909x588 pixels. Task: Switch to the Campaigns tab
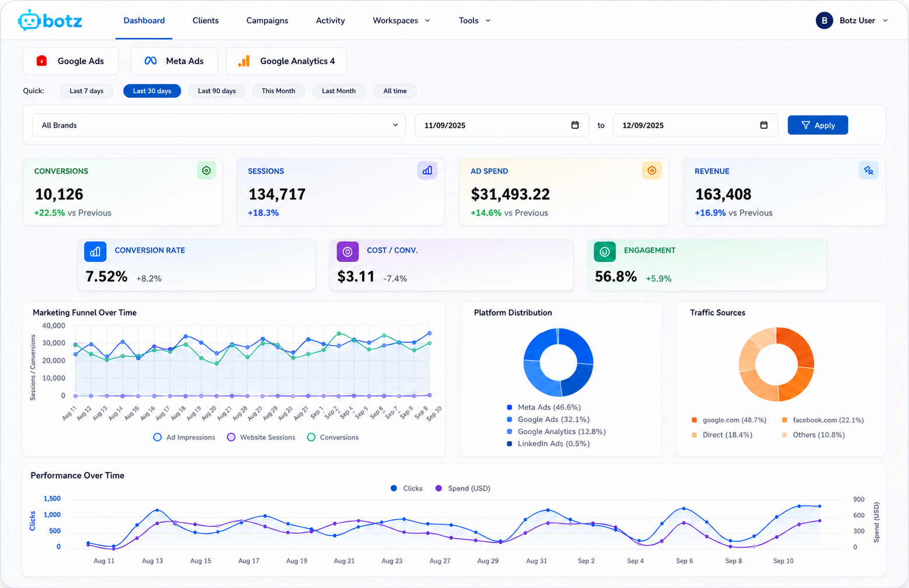click(267, 20)
